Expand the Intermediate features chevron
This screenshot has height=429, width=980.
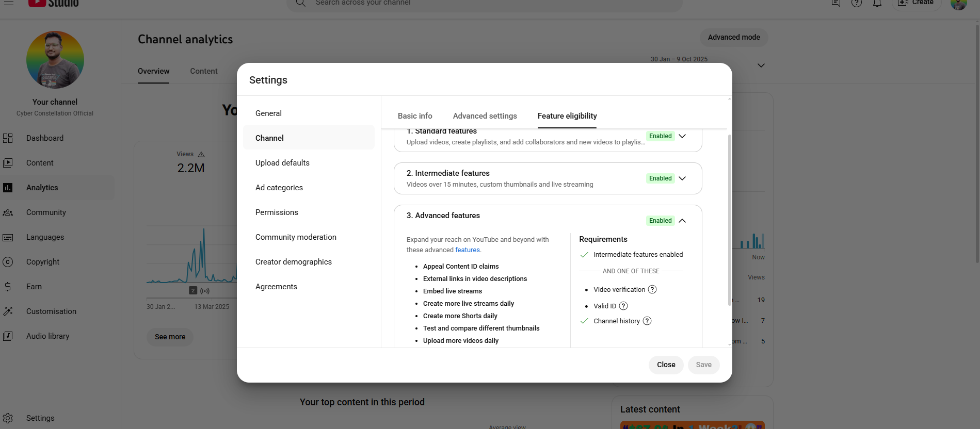pos(682,178)
